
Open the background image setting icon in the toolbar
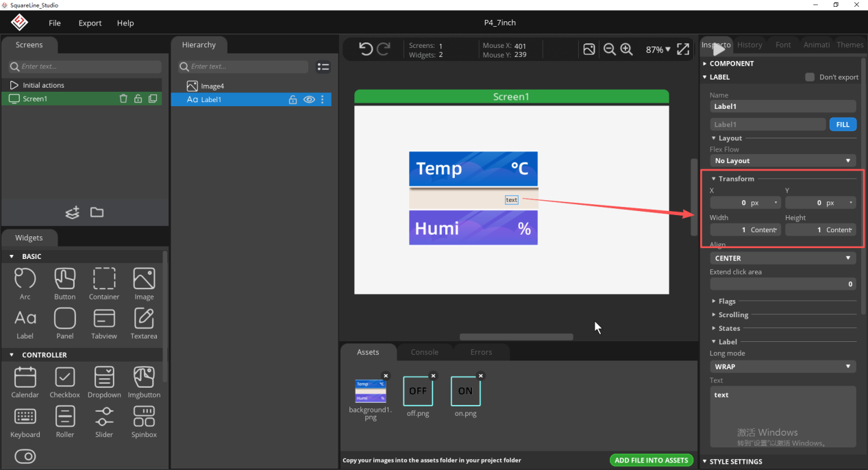589,49
